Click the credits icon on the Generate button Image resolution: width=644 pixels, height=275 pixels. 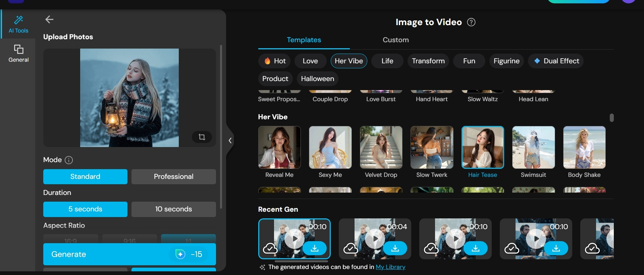click(x=180, y=254)
